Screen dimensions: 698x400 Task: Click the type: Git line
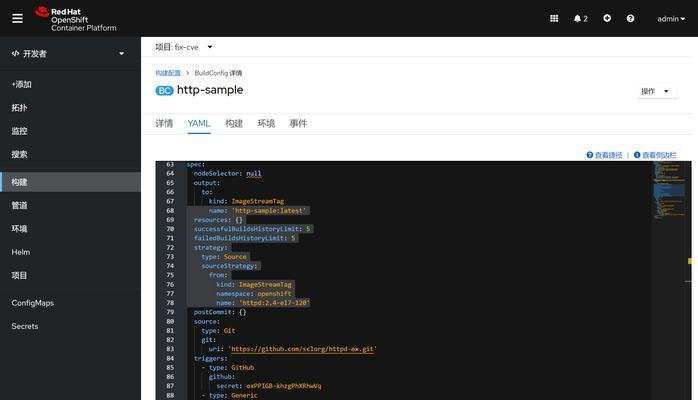[x=218, y=331]
